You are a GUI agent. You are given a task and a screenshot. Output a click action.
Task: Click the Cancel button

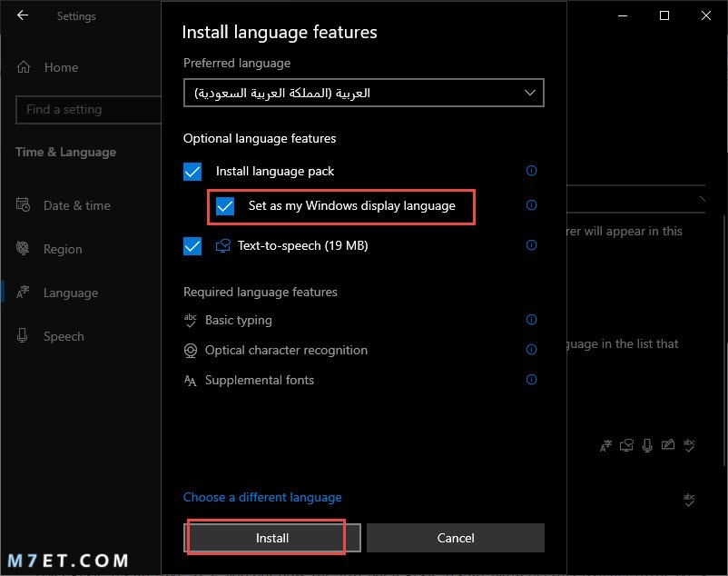(456, 538)
